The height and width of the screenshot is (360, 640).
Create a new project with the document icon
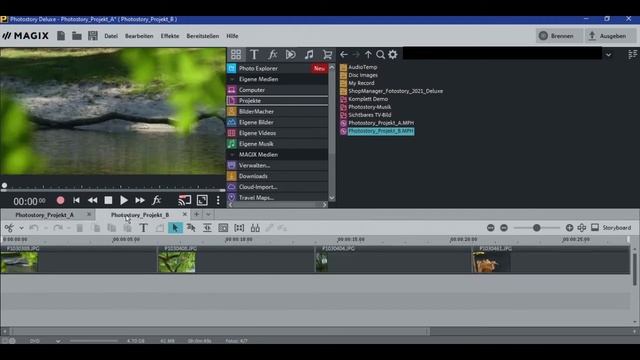click(x=61, y=36)
